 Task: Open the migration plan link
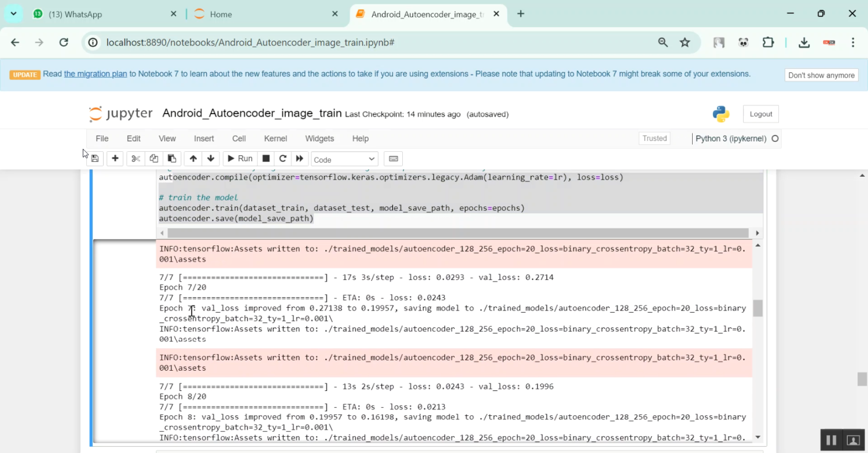pos(95,74)
